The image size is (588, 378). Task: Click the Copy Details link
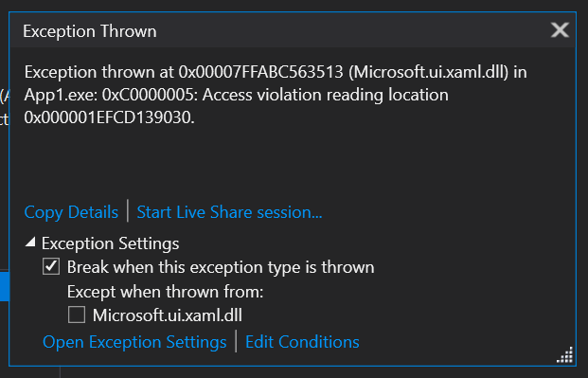click(x=71, y=212)
